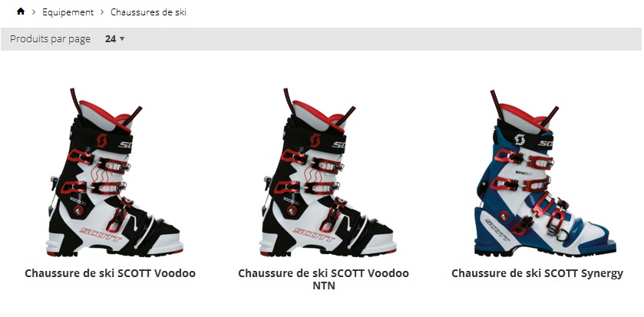644x317 pixels.
Task: Open the Equipement breadcrumb link
Action: point(68,12)
